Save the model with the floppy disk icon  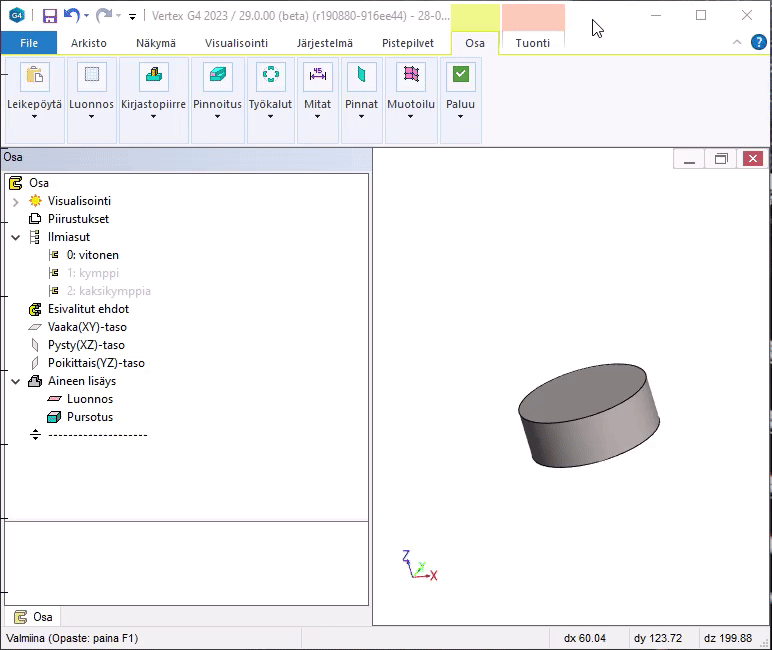(x=49, y=16)
